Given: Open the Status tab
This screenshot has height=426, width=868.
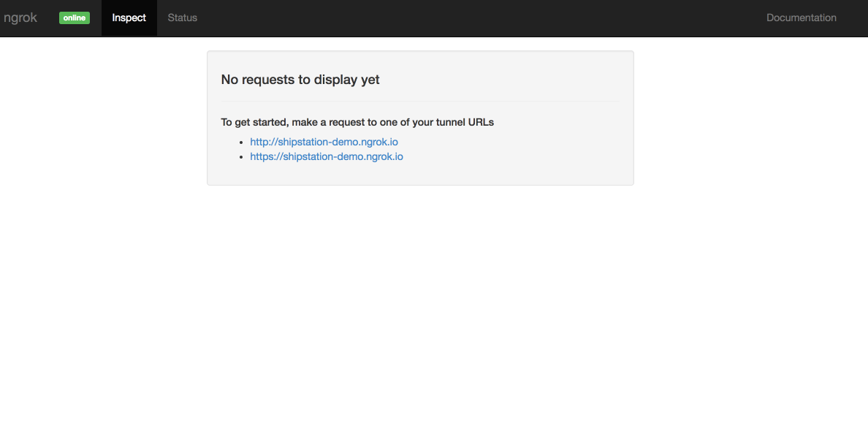Looking at the screenshot, I should click(182, 18).
